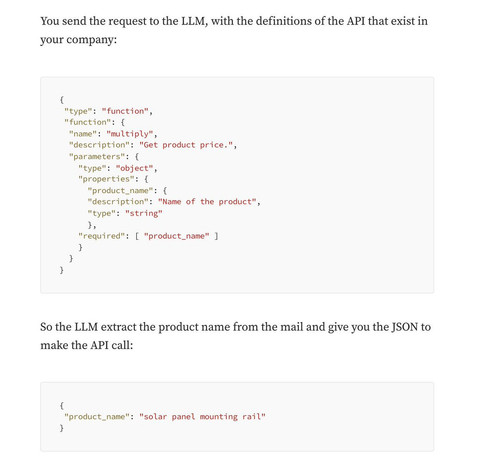Click the "Name of the product" string
Image resolution: width=500 pixels, height=466 pixels.
tap(207, 202)
